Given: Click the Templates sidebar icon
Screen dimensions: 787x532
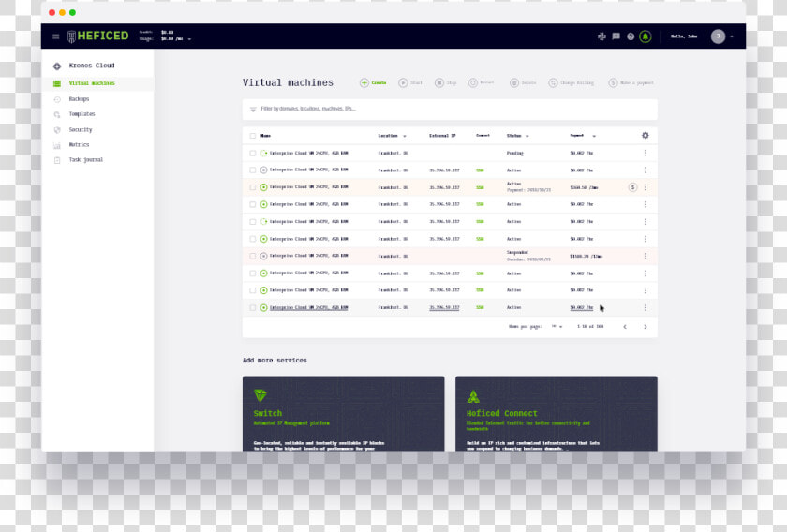Looking at the screenshot, I should (x=57, y=114).
